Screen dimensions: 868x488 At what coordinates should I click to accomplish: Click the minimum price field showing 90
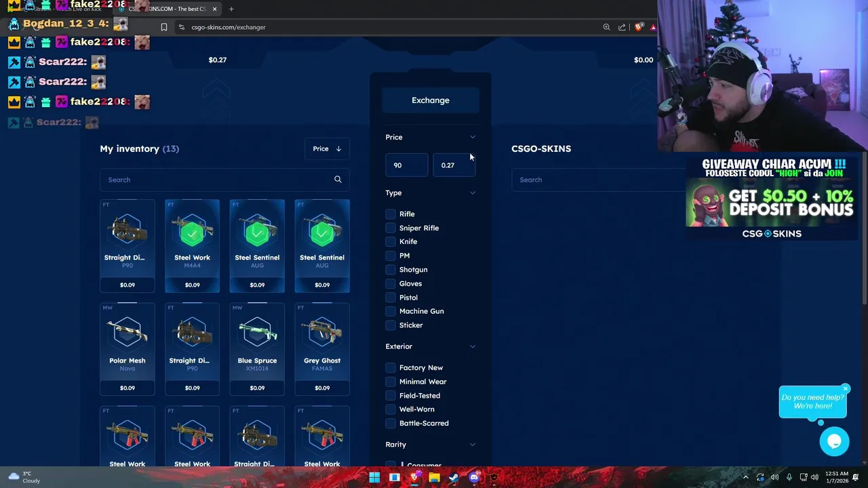coord(406,165)
